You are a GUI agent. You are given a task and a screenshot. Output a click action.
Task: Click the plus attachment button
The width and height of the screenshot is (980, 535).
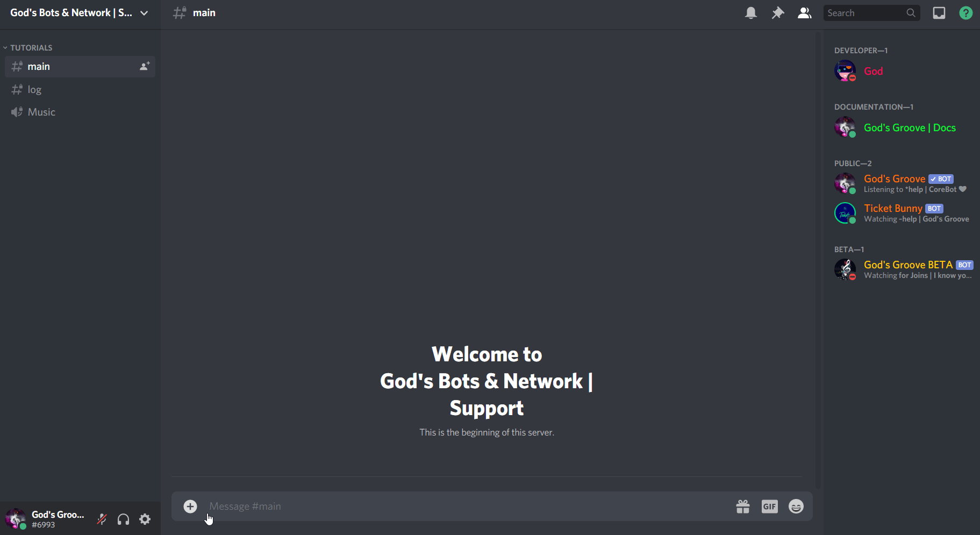click(190, 507)
